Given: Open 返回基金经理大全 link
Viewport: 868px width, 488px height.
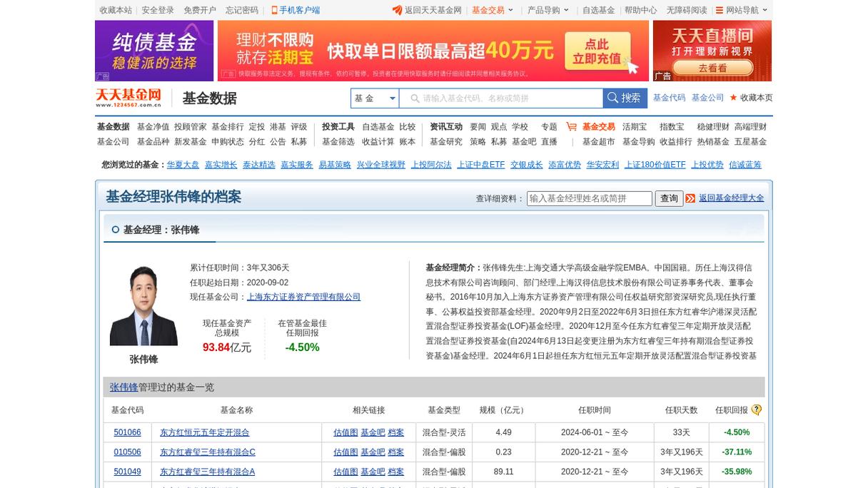Looking at the screenshot, I should (731, 198).
